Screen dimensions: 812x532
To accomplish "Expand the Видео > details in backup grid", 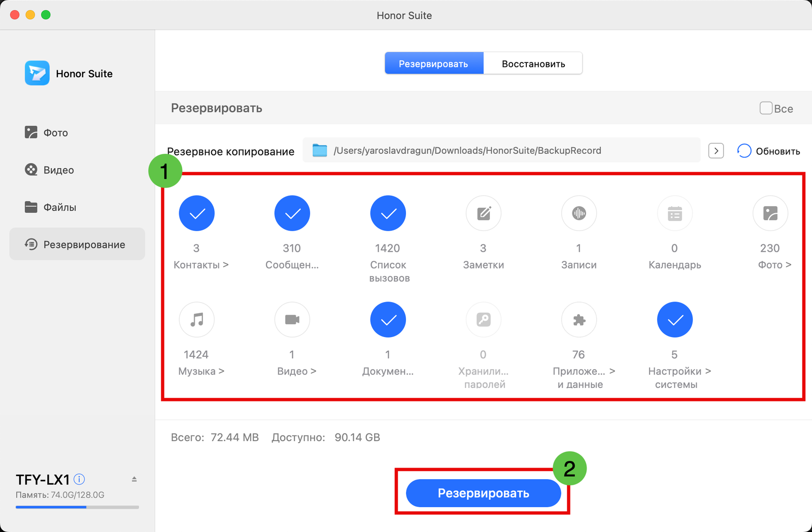I will tap(296, 371).
